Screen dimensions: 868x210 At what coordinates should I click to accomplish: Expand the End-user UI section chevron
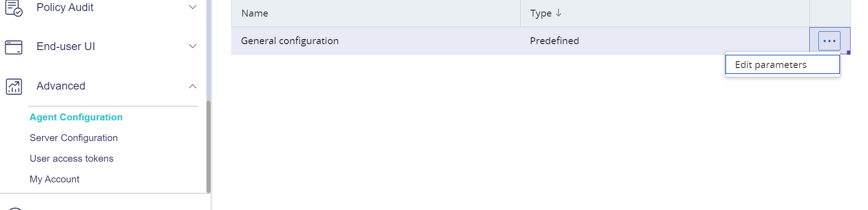193,46
